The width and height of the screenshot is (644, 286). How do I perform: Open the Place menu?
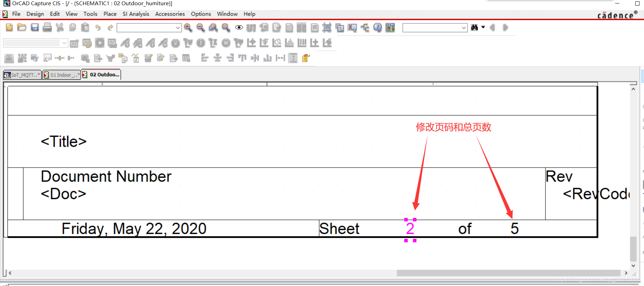[x=110, y=14]
